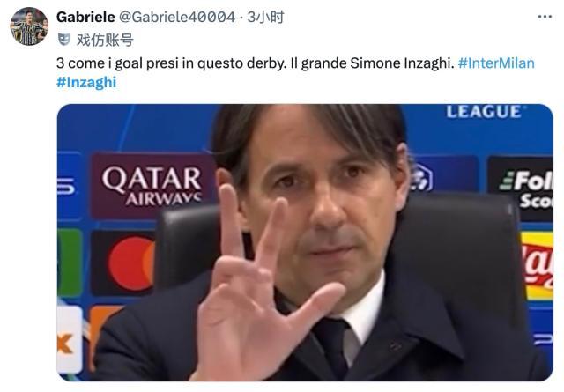The height and width of the screenshot is (392, 564).
Task: Open the Gabriele display name profile
Action: (85, 17)
